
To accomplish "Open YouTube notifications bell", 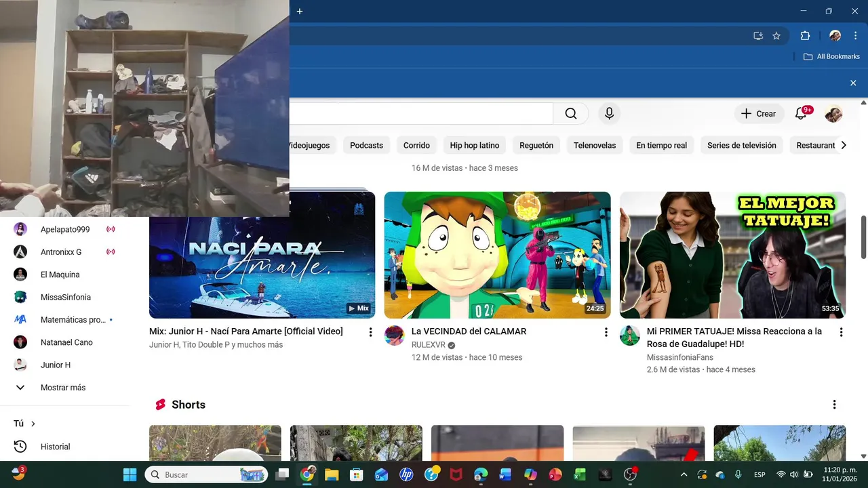I will 801,114.
